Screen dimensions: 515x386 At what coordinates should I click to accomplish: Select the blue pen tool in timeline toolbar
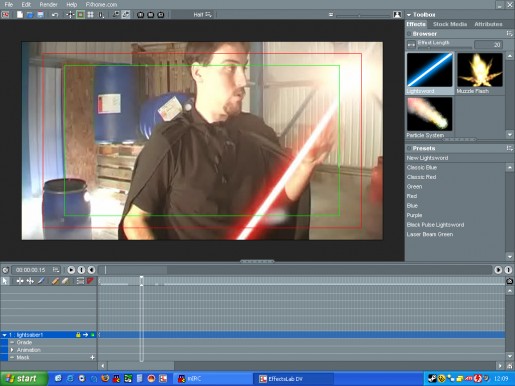click(x=41, y=281)
